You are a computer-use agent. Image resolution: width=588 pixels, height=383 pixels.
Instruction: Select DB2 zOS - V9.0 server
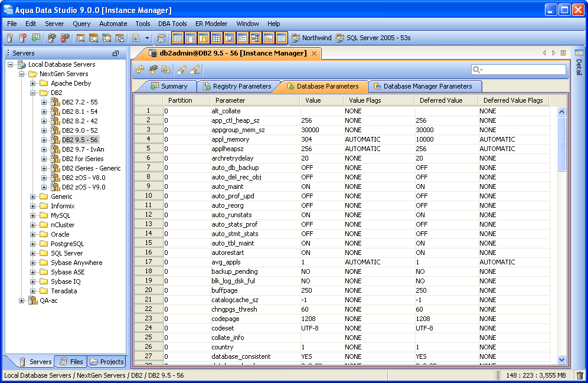(x=84, y=187)
